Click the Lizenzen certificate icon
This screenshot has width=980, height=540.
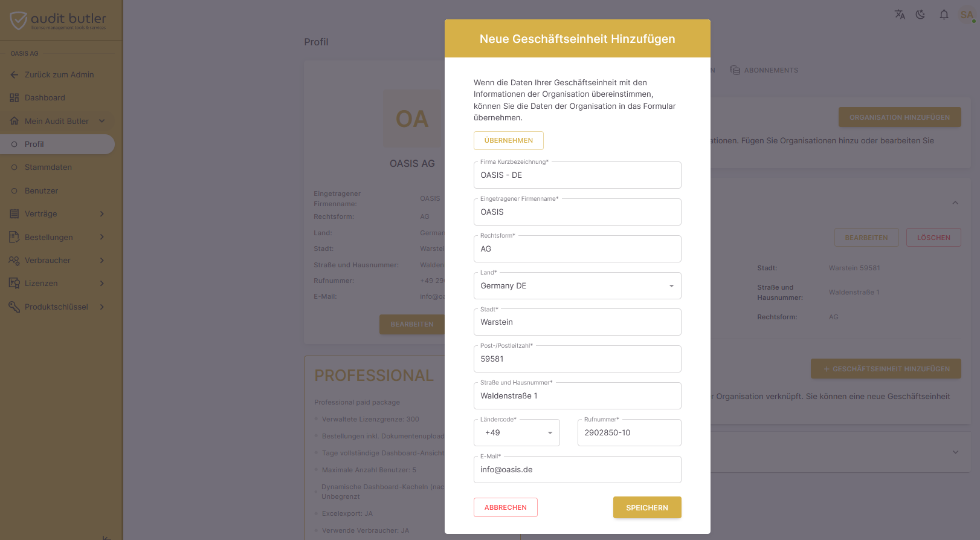point(15,284)
